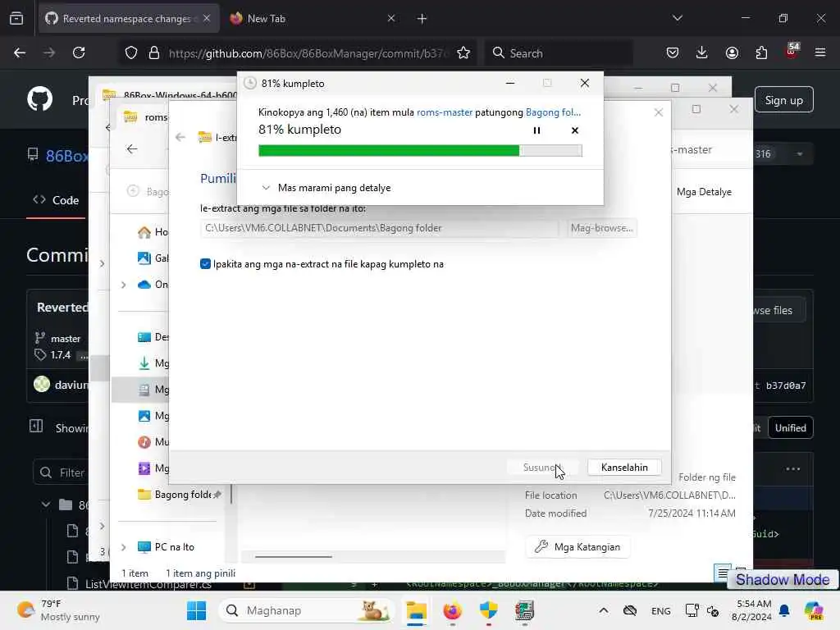Viewport: 840px width, 630px height.
Task: Open the commit options three-dot menu
Action: point(793,468)
